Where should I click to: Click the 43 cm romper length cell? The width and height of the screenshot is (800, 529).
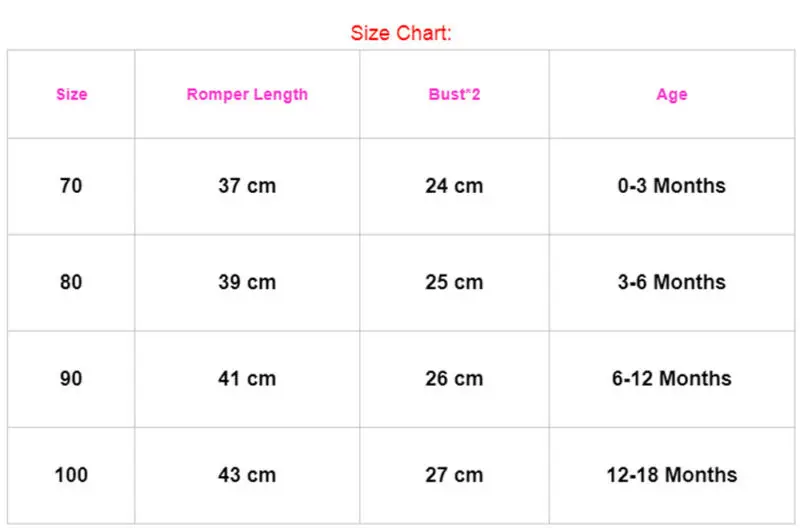tap(247, 475)
